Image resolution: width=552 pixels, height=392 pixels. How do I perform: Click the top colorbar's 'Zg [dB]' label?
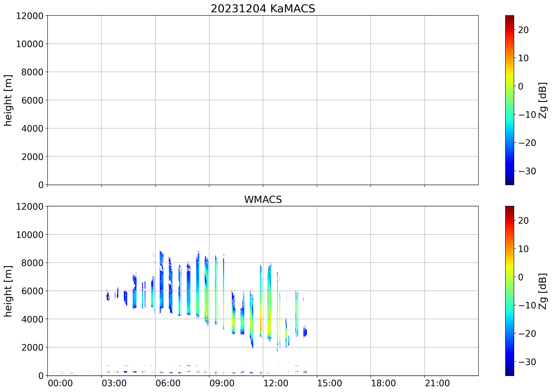click(542, 100)
